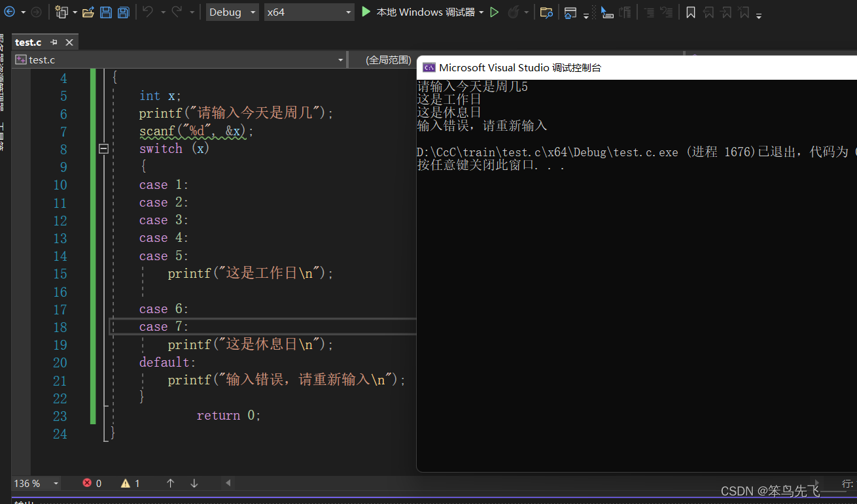
Task: Click the horizontal scrollbar left arrow
Action: tap(228, 483)
